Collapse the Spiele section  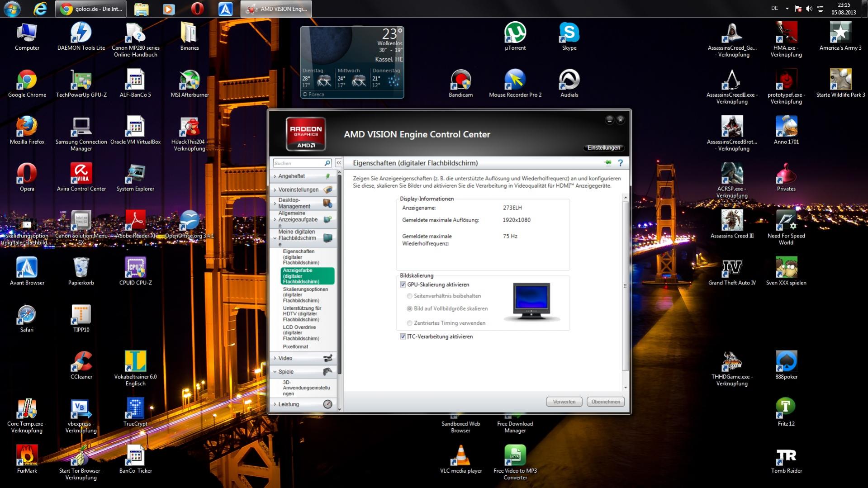pos(303,372)
